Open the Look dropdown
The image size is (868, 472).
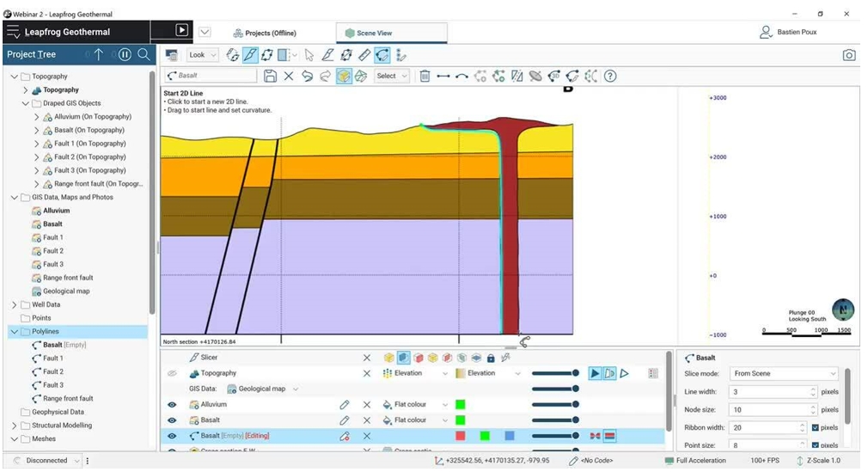[x=202, y=55]
